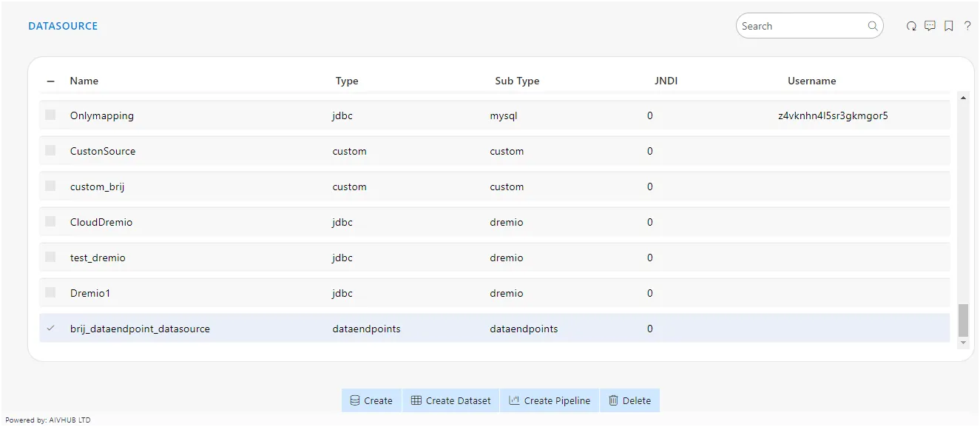Click the Dremio1 datasource name

pos(90,293)
